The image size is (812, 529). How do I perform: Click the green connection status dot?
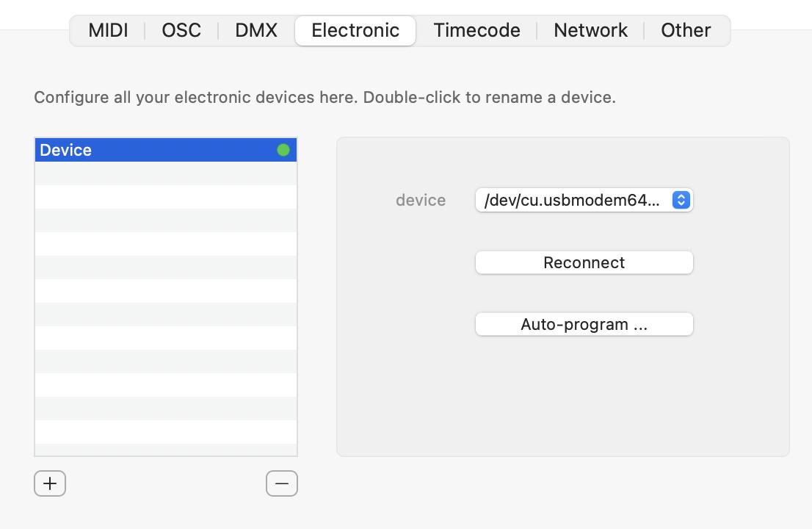(283, 151)
